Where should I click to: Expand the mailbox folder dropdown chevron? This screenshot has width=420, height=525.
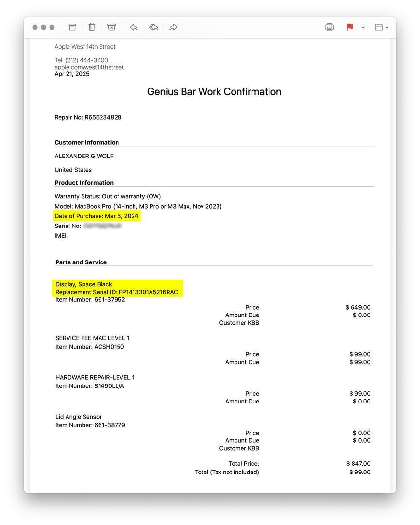(387, 27)
